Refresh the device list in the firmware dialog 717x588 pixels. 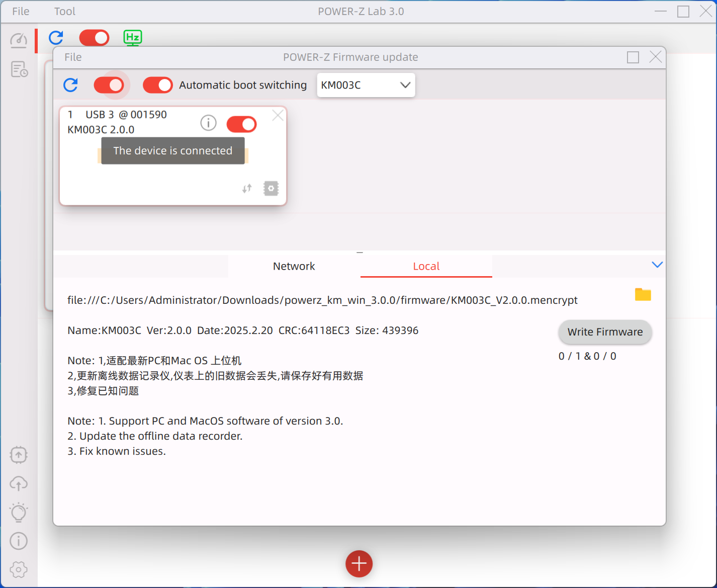point(70,85)
